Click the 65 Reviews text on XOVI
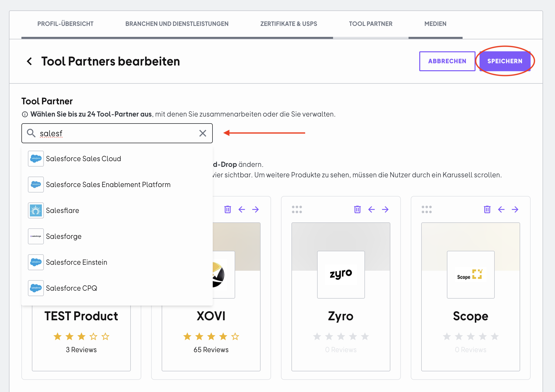The width and height of the screenshot is (555, 392). pyautogui.click(x=211, y=350)
